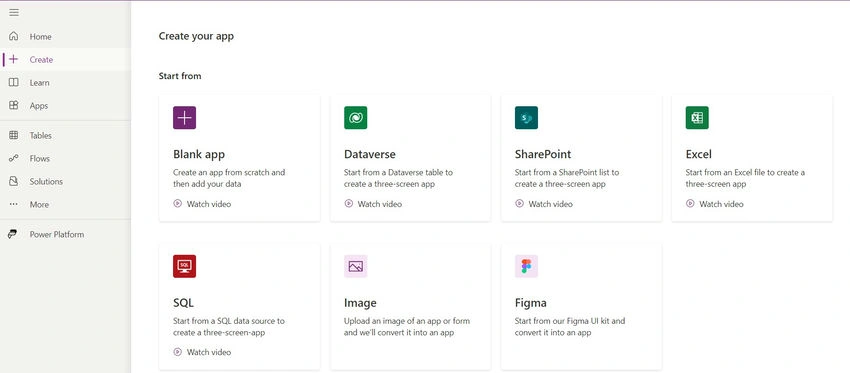This screenshot has width=850, height=373.
Task: Click the Flows icon in sidebar
Action: tap(14, 158)
